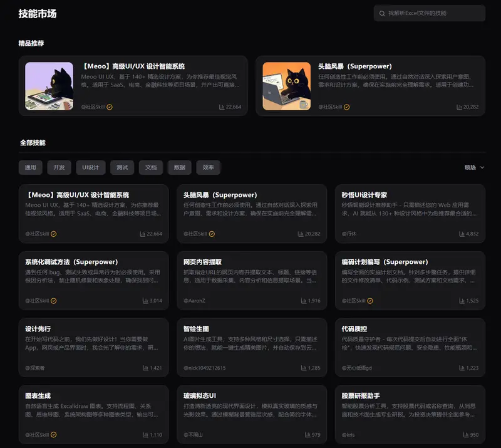Click verified badge on featured Meoo card
The width and height of the screenshot is (501, 448).
click(x=110, y=107)
